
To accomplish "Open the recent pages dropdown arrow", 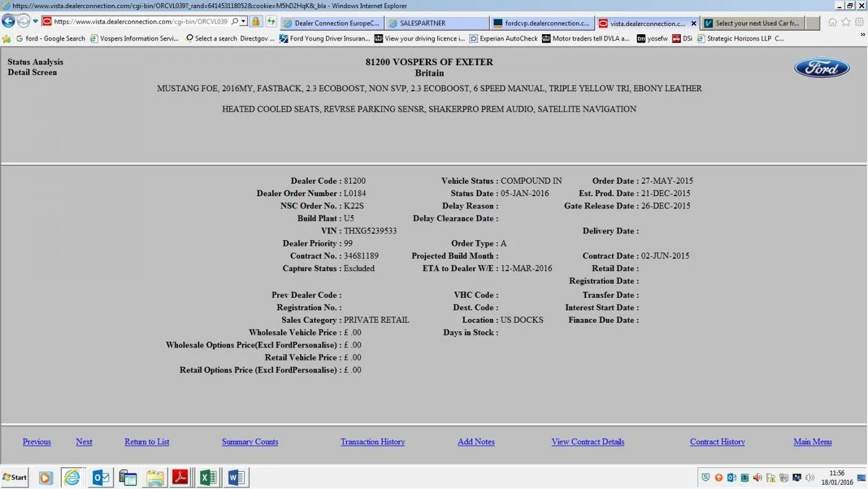I will [x=35, y=21].
